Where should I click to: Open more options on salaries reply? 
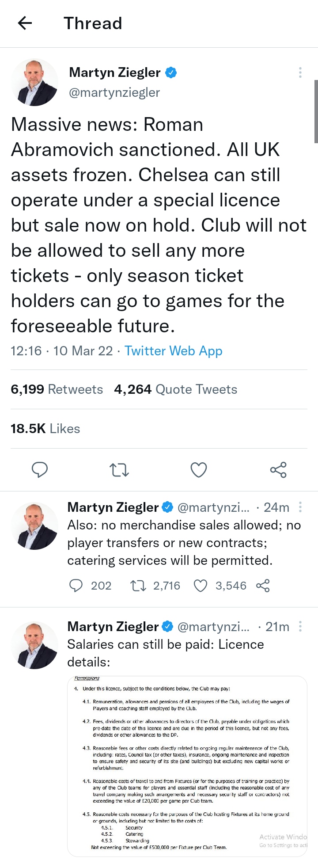(x=300, y=626)
